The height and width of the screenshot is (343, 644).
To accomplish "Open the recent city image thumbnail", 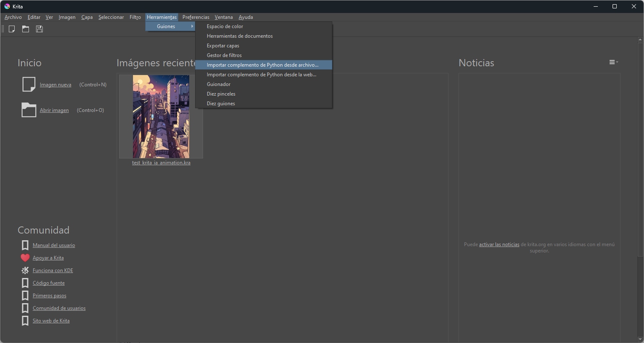I will 161,117.
